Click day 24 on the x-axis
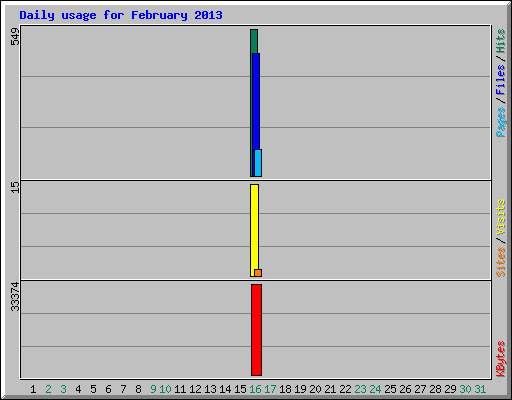512x400 pixels. pos(375,389)
